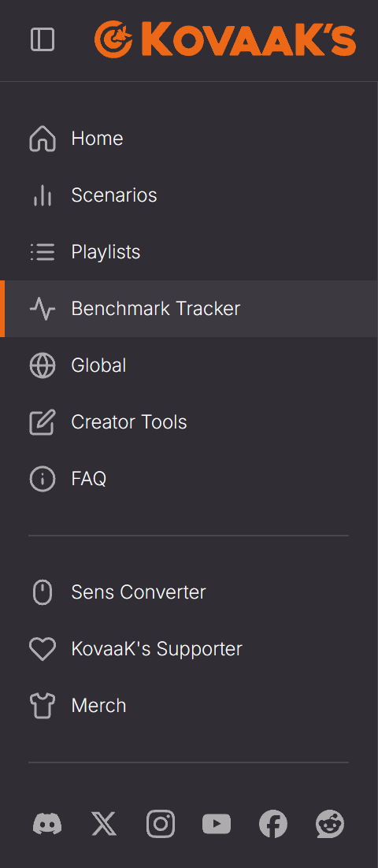Click the heart icon for Supporter

pyautogui.click(x=43, y=649)
